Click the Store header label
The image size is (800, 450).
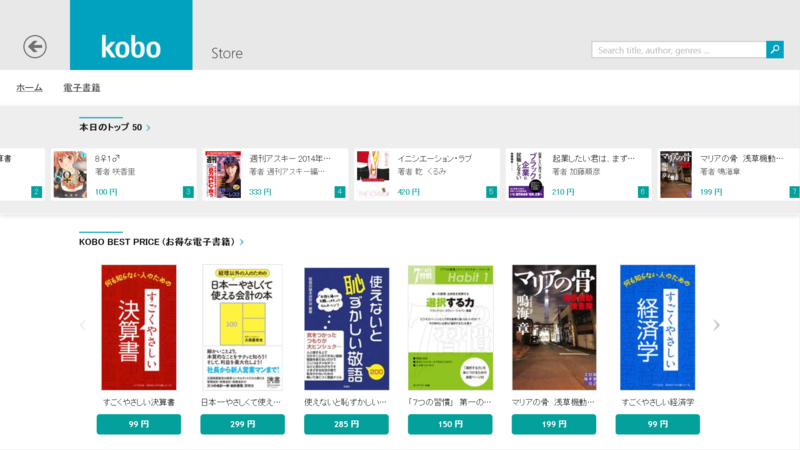(x=227, y=53)
